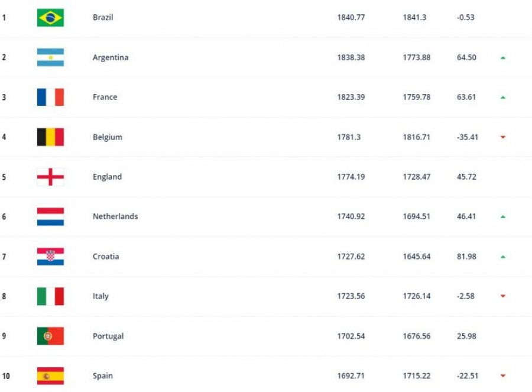Click Spain's red down arrow indicator
The image size is (532, 392).
(503, 375)
